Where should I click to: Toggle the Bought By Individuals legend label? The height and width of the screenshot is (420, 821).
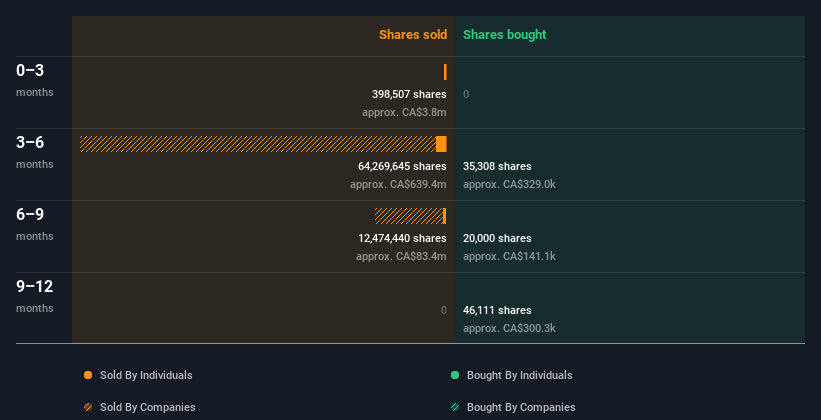[x=519, y=375]
